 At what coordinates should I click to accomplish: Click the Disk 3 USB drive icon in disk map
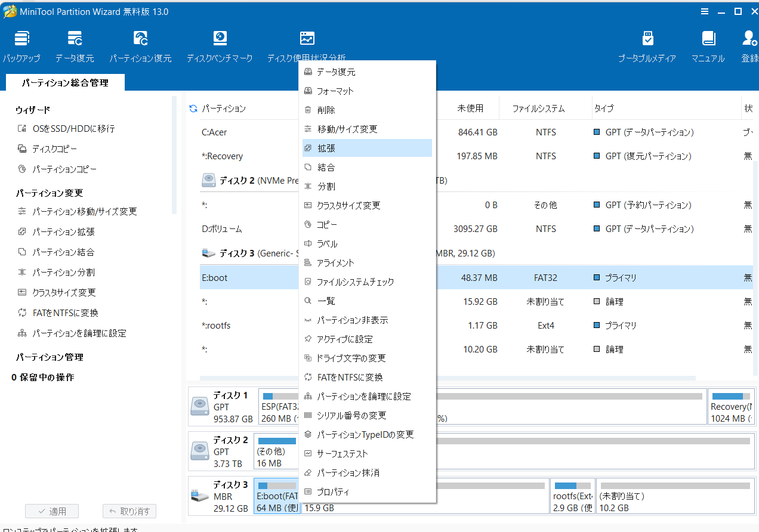pyautogui.click(x=199, y=495)
